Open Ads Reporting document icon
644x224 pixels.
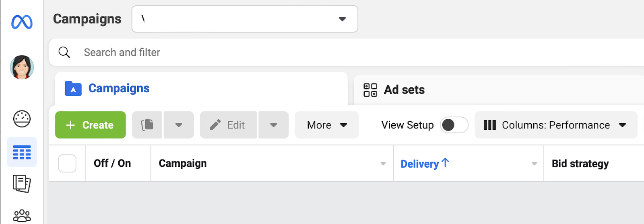coord(22,184)
